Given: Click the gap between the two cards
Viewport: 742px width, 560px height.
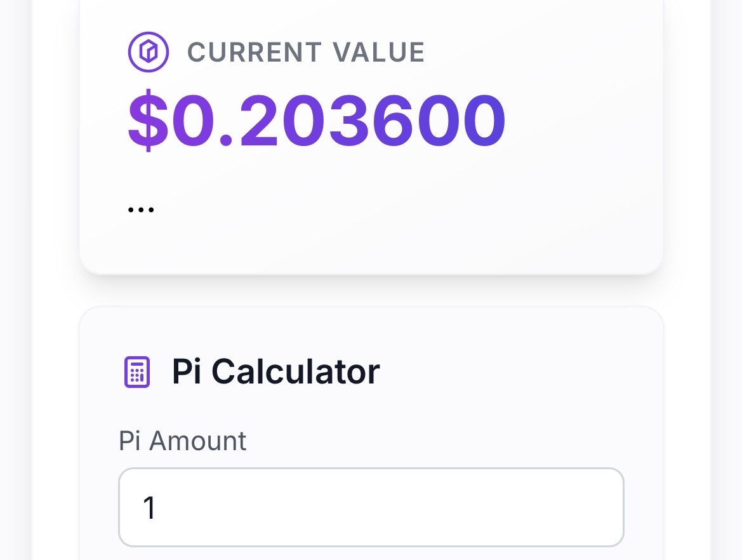Looking at the screenshot, I should [x=371, y=291].
